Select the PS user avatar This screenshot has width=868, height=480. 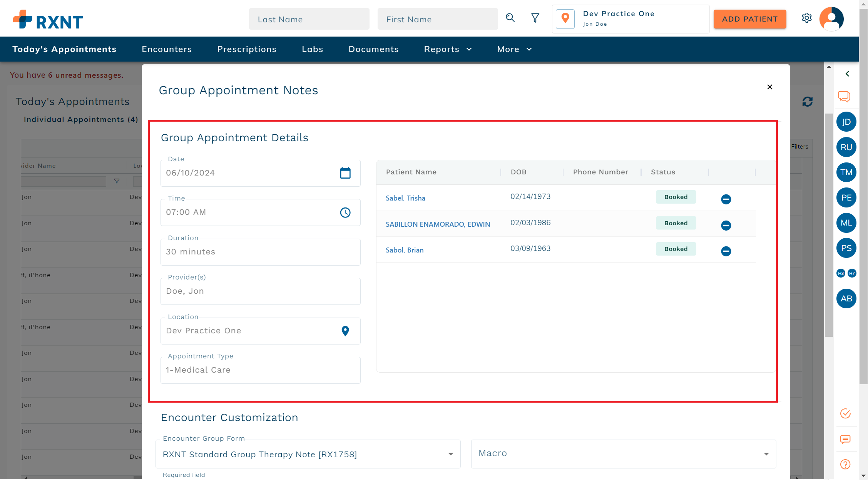click(846, 248)
